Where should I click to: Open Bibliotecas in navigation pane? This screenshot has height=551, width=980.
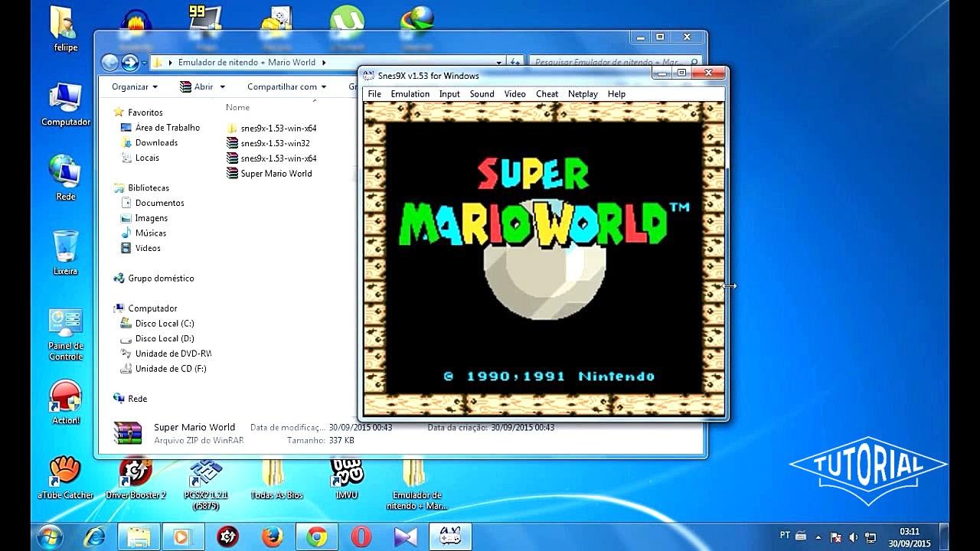pyautogui.click(x=142, y=187)
